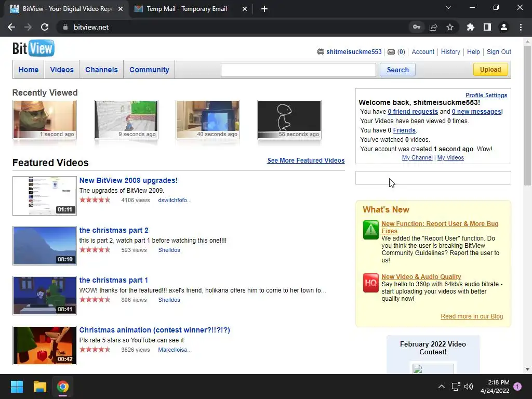Open the My Channel link
The width and height of the screenshot is (532, 399).
[417, 158]
